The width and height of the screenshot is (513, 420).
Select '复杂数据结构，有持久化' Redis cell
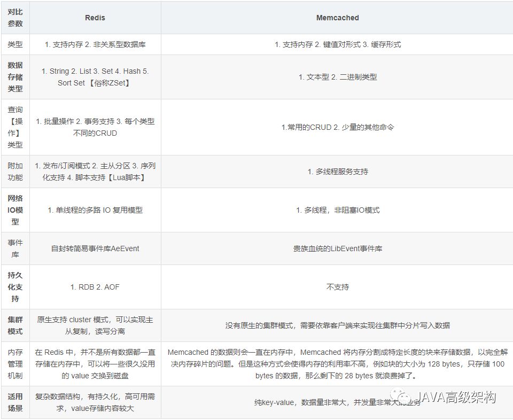click(95, 402)
